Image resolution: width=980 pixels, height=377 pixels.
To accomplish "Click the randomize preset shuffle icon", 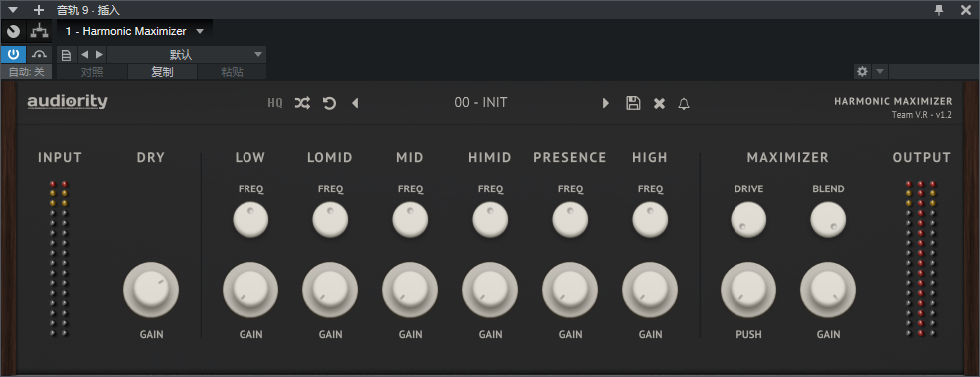I will (302, 103).
